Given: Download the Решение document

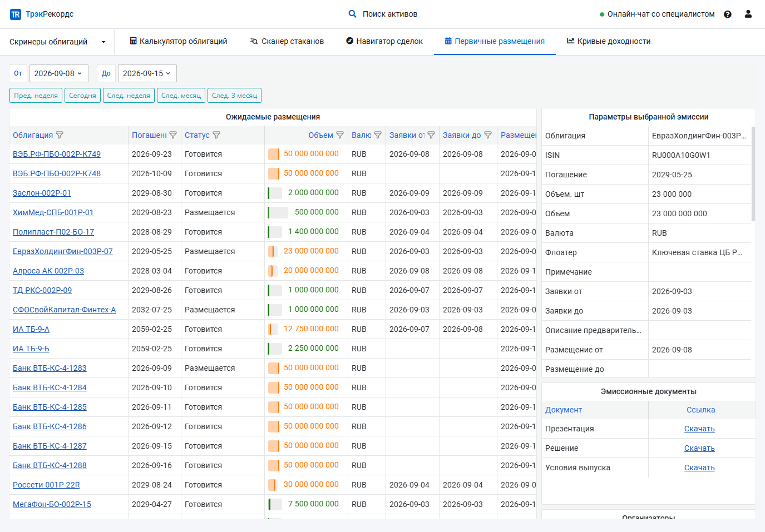Looking at the screenshot, I should point(699,448).
